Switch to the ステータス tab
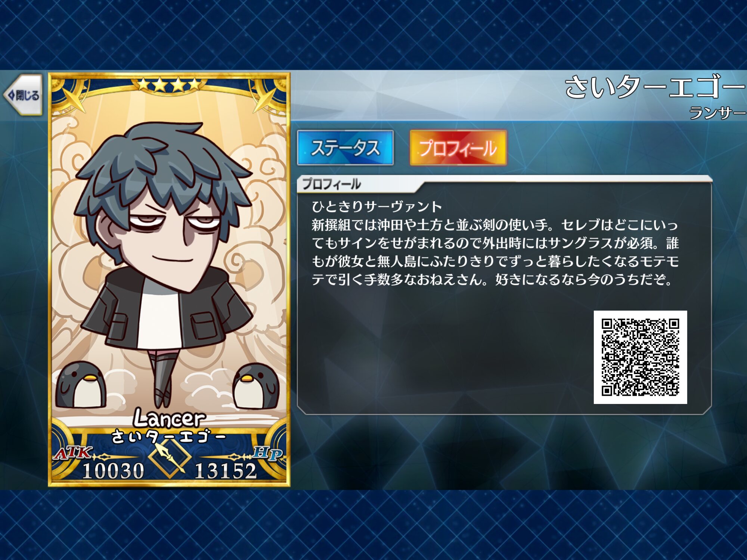This screenshot has height=560, width=747. click(345, 148)
